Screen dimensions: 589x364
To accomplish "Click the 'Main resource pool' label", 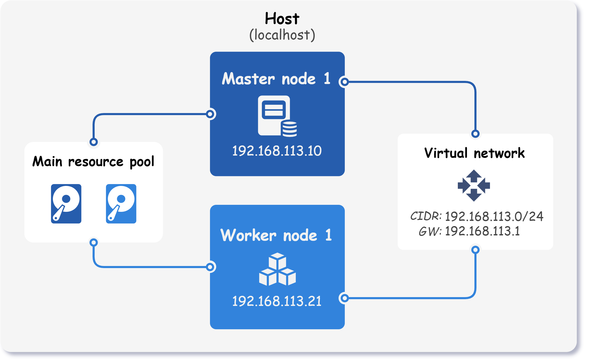I will 93,162.
